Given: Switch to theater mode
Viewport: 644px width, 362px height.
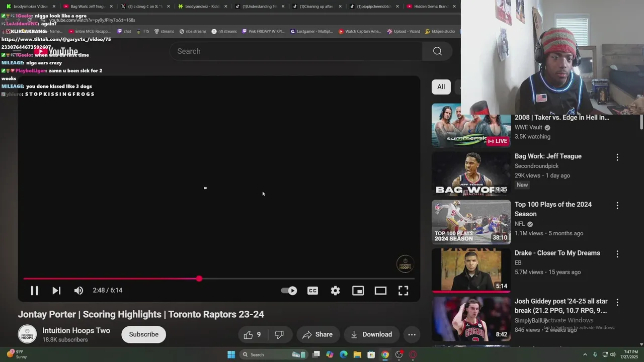Looking at the screenshot, I should point(380,291).
